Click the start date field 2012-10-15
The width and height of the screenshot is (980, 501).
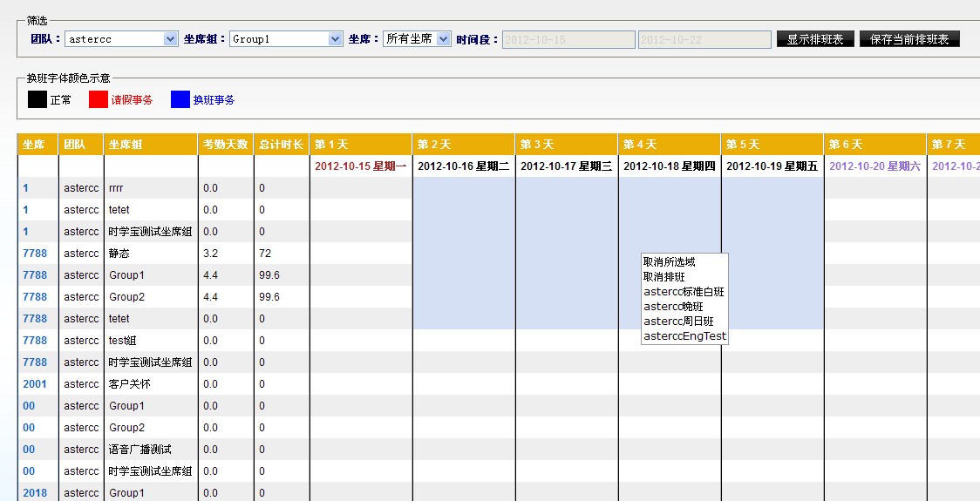coord(568,40)
